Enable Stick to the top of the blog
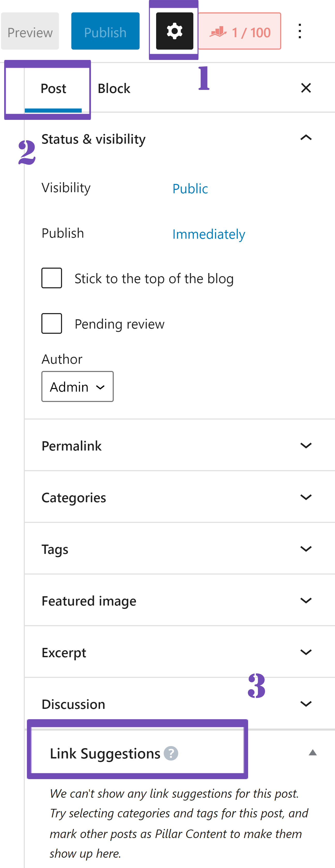This screenshot has height=868, width=335. click(x=51, y=278)
